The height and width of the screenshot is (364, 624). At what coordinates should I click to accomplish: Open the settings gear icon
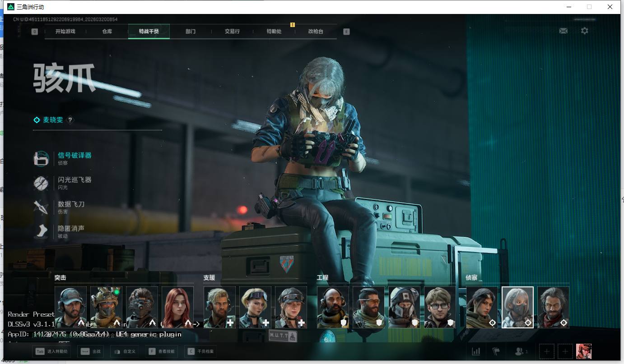[x=585, y=31]
